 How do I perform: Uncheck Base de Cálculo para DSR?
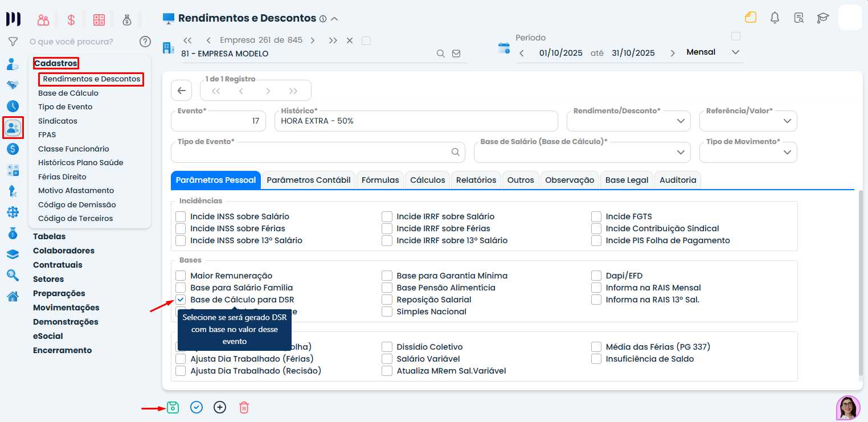click(181, 300)
